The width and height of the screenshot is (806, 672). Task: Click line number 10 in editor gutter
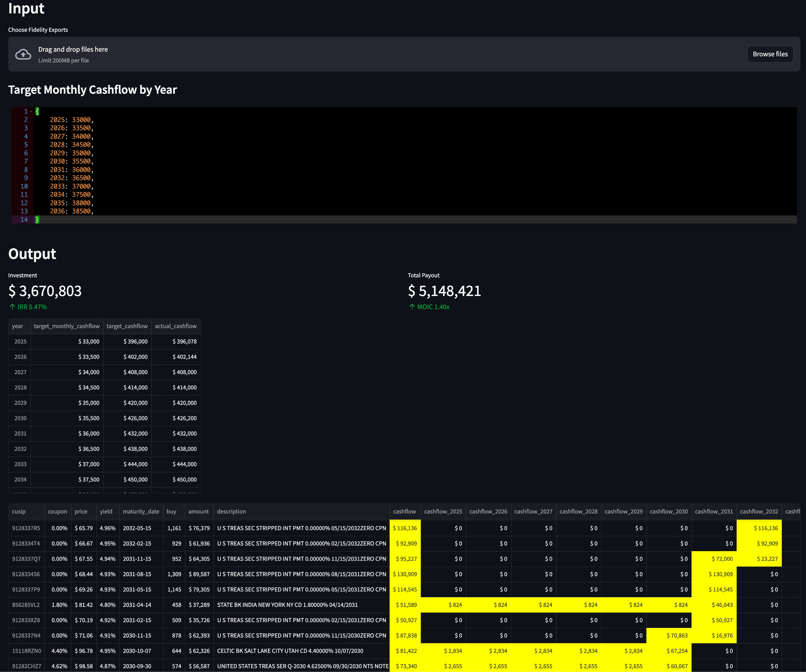pyautogui.click(x=24, y=187)
